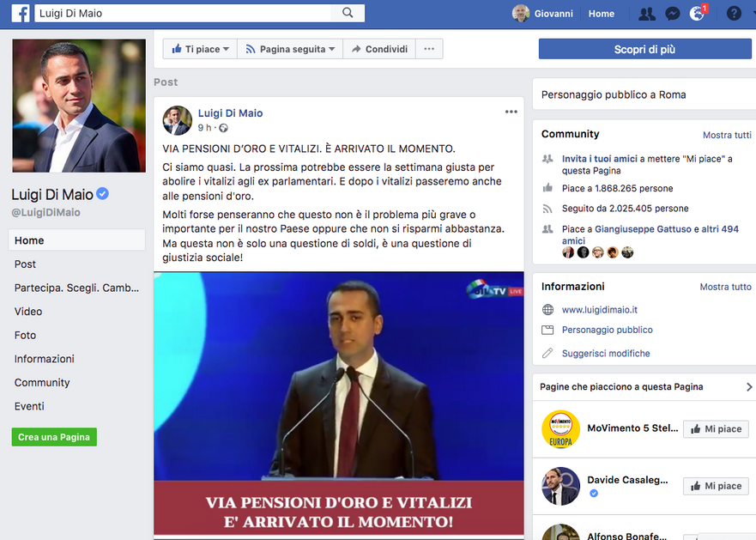Open Eventi in the page sidebar
The width and height of the screenshot is (756, 540).
click(x=29, y=406)
